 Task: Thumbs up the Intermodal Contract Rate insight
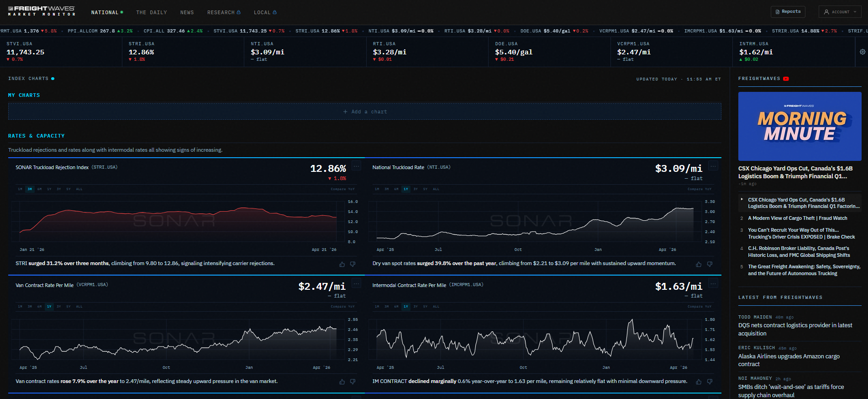tap(699, 382)
